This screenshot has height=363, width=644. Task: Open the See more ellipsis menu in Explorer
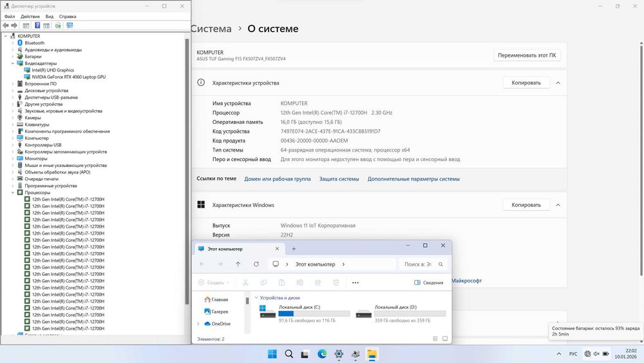tap(355, 282)
